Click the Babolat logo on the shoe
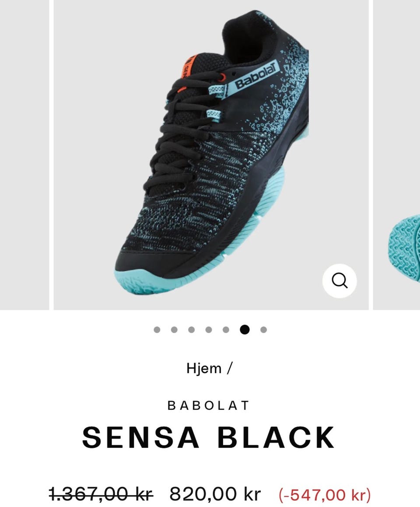Image resolution: width=420 pixels, height=507 pixels. coord(257,75)
